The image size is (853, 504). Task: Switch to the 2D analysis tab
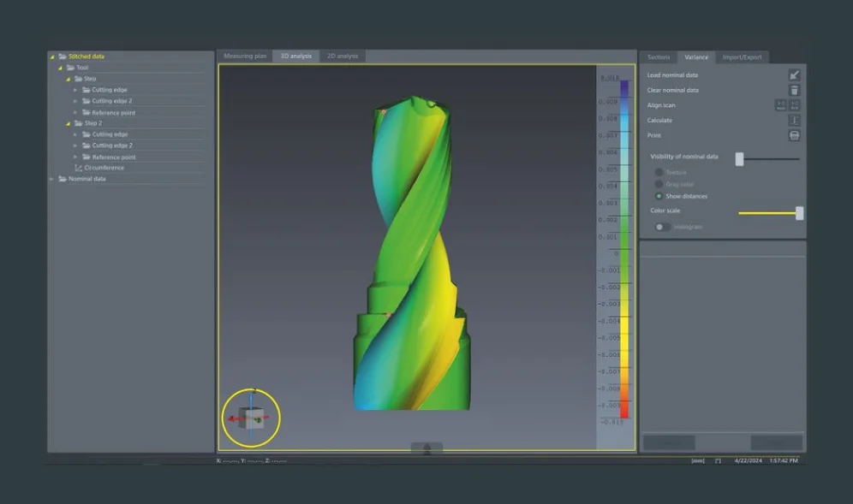[343, 56]
